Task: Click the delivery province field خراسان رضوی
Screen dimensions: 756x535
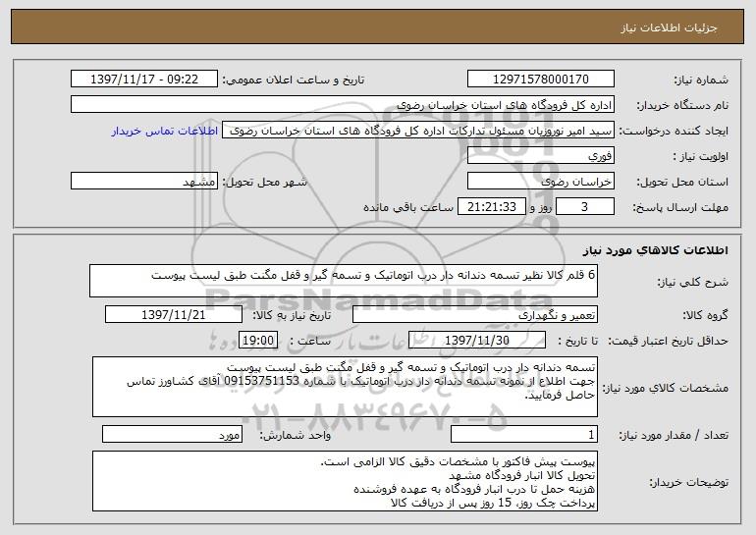Action: pos(540,182)
